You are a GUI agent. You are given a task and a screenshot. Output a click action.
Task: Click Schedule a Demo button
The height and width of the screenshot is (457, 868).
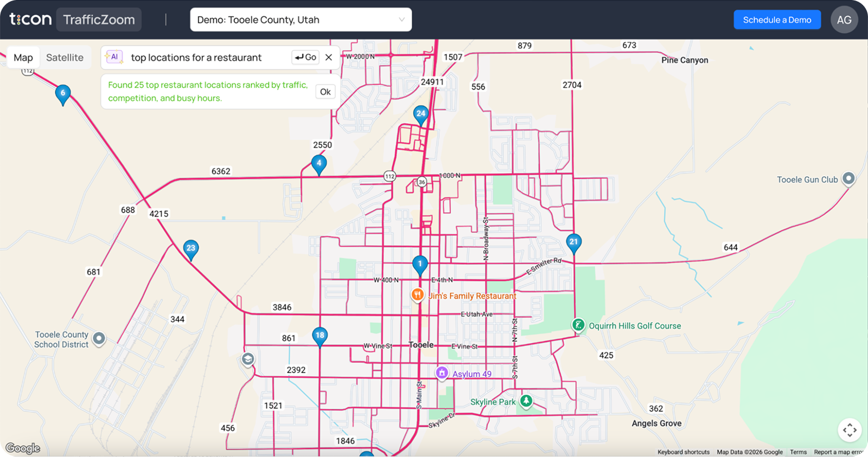(777, 20)
